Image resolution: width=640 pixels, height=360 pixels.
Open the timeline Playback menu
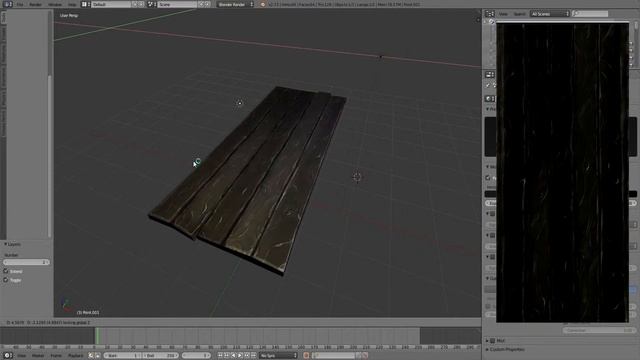pos(76,356)
